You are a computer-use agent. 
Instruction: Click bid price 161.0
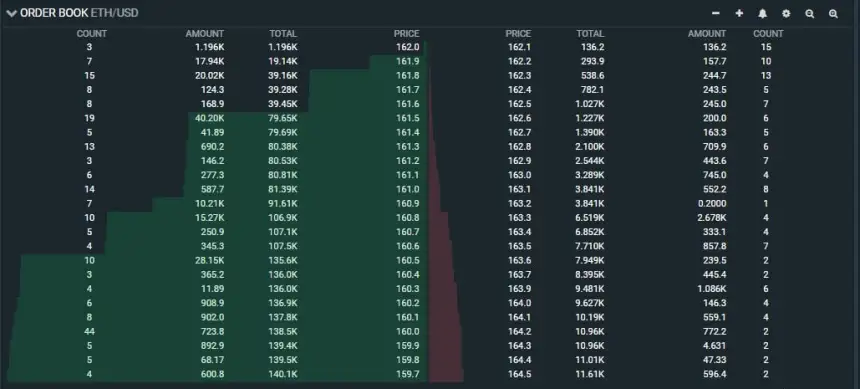(408, 189)
